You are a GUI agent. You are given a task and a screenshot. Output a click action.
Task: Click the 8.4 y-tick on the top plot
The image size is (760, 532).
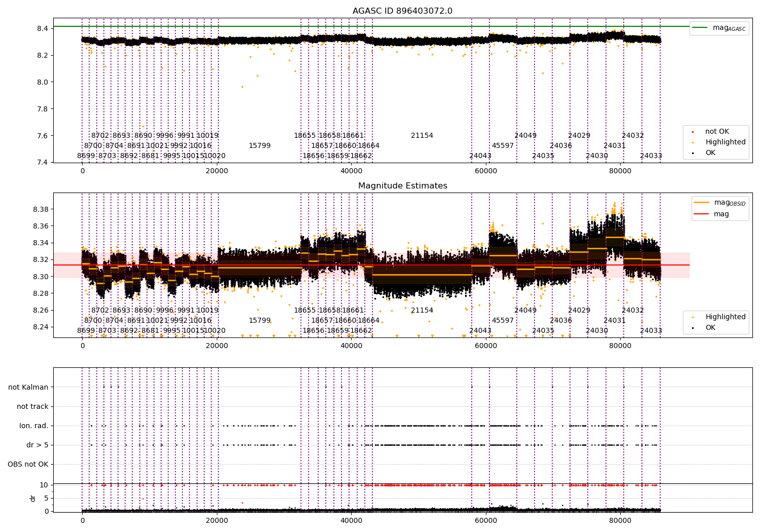tap(43, 28)
